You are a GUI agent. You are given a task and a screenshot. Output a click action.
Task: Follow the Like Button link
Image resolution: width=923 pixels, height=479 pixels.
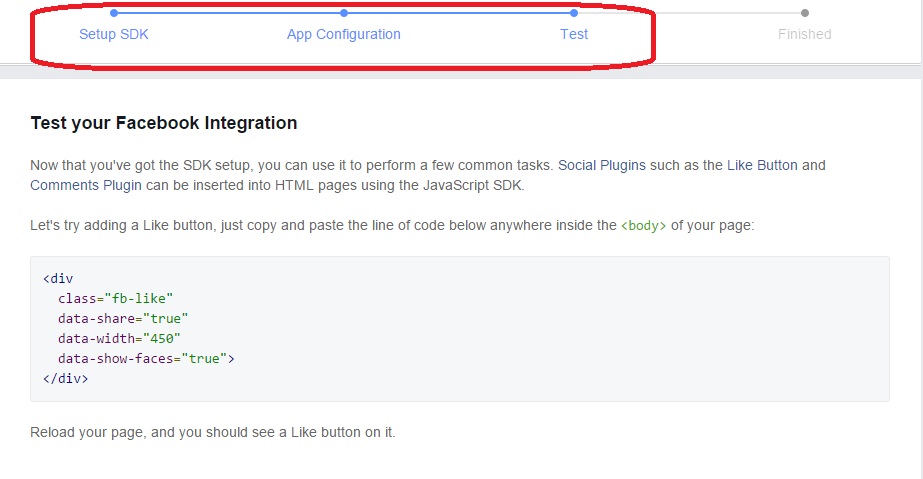(x=762, y=165)
